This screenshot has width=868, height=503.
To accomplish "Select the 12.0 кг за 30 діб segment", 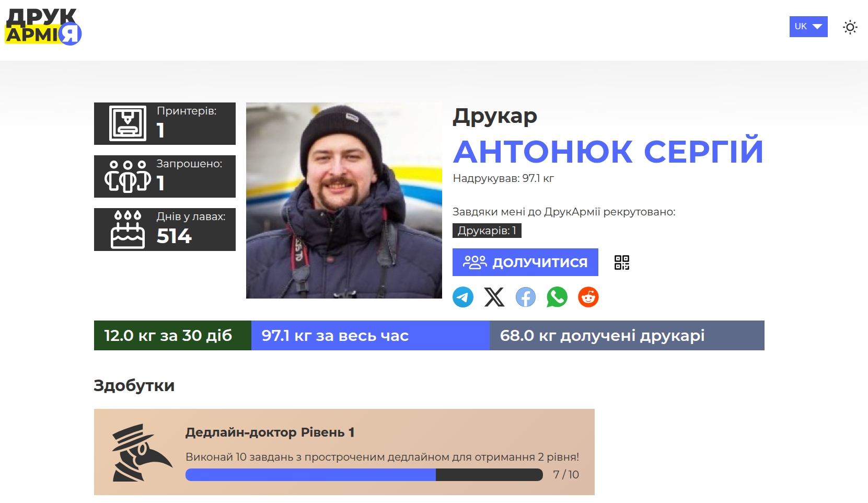I will coord(172,335).
